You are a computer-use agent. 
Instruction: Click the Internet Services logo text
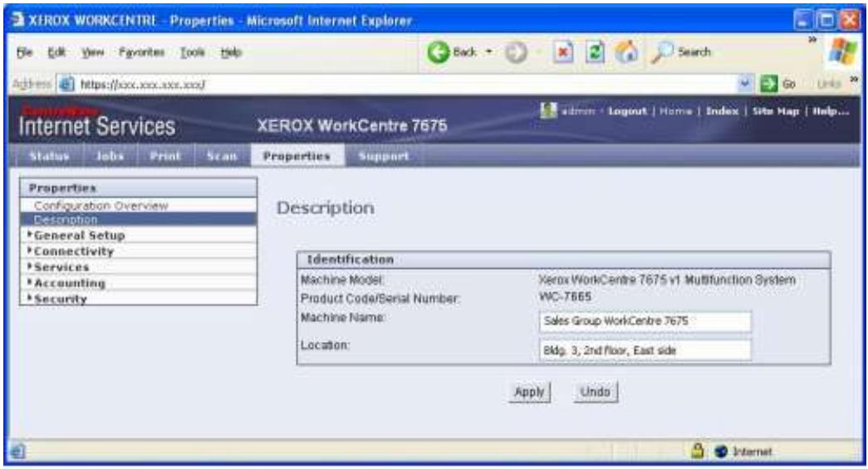(x=97, y=126)
